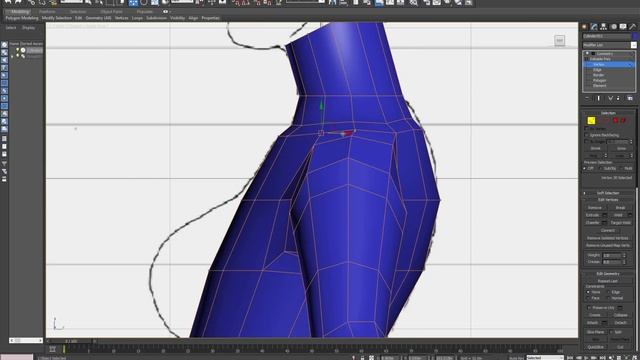Expand the Soft Selection rollout
640x360 pixels.
[x=608, y=193]
